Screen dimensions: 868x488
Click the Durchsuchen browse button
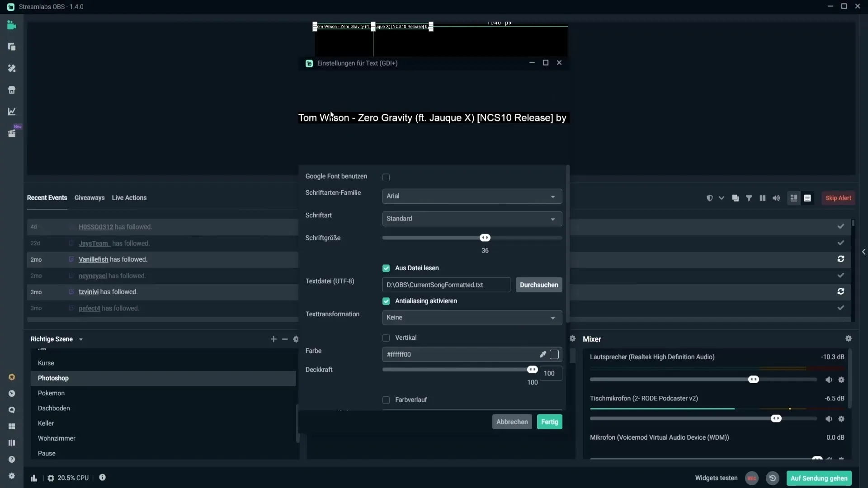tap(539, 285)
